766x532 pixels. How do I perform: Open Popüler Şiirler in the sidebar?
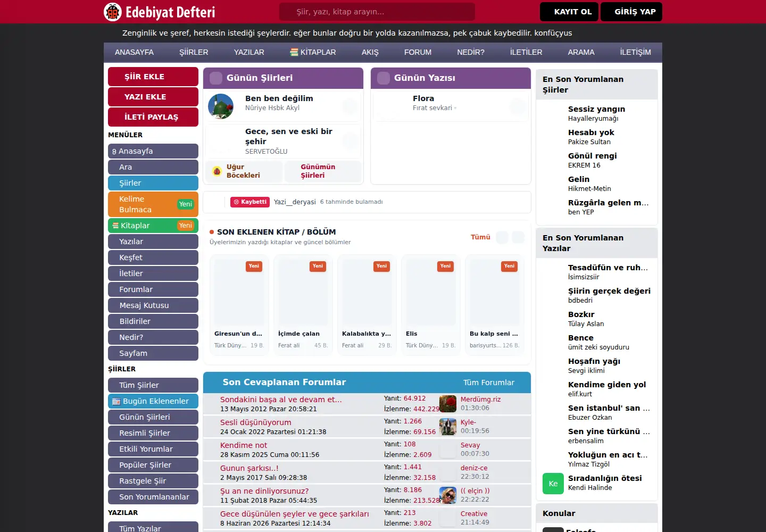(153, 465)
